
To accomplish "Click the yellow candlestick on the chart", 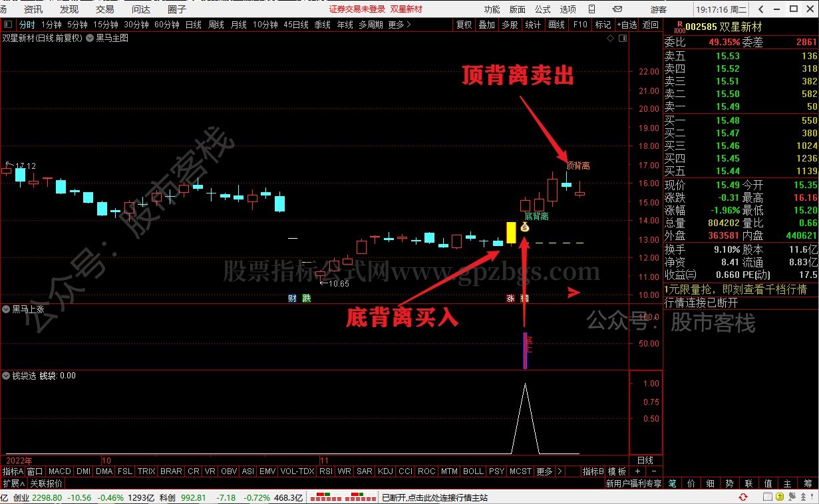I will 511,233.
